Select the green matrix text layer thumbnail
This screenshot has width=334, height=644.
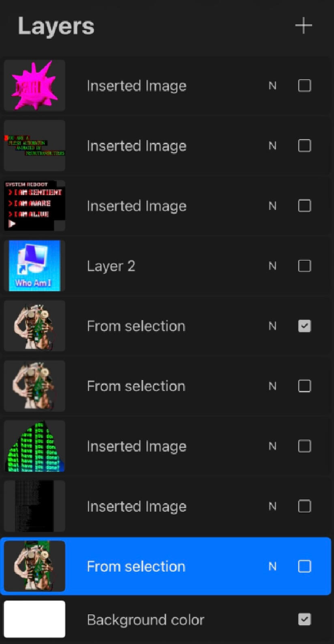34,446
